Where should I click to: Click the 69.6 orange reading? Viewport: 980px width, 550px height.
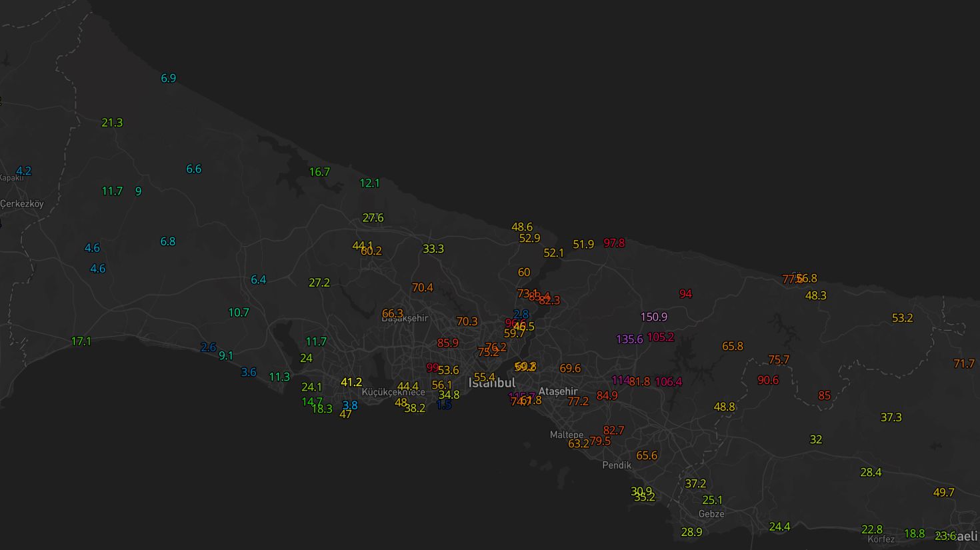coord(570,369)
